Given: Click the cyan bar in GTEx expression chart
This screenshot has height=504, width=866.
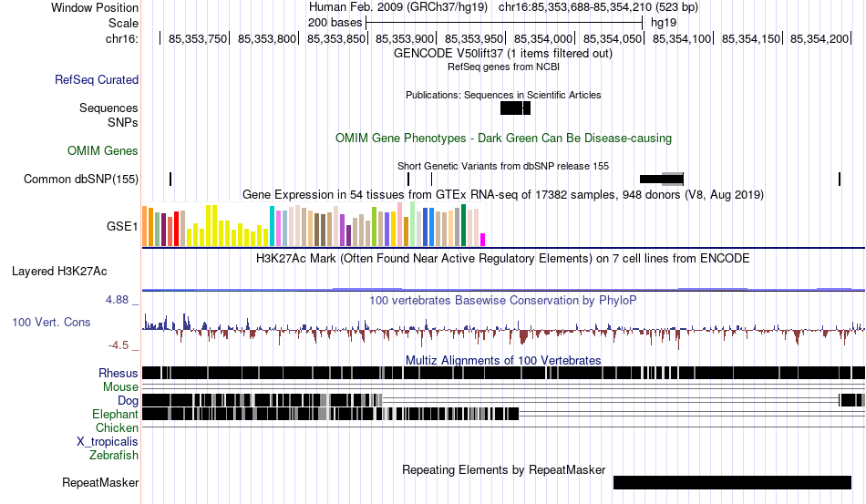Looking at the screenshot, I should (273, 226).
